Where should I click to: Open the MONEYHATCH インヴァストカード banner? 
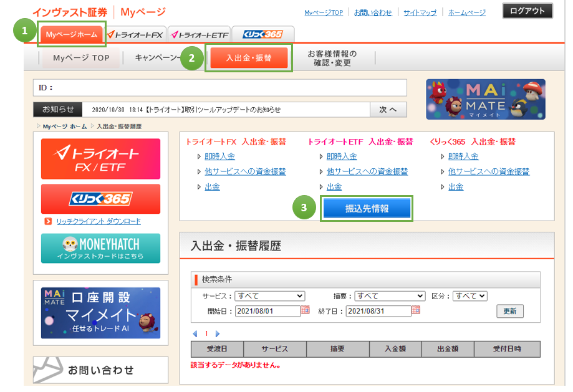point(100,248)
